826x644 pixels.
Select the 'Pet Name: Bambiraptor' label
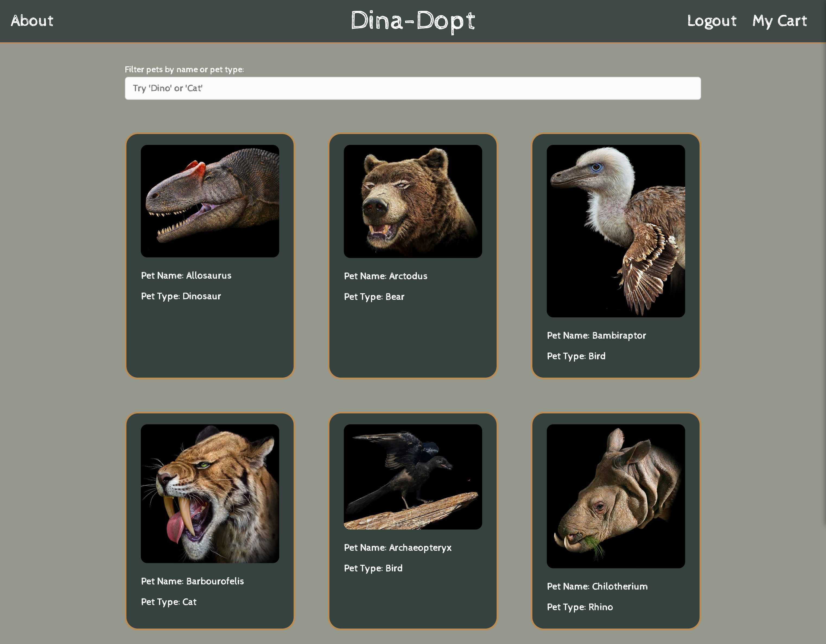(x=596, y=335)
